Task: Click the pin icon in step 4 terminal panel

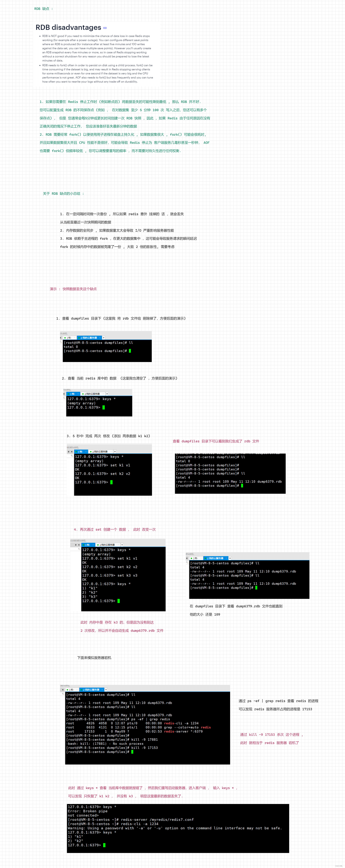Action: pyautogui.click(x=75, y=545)
